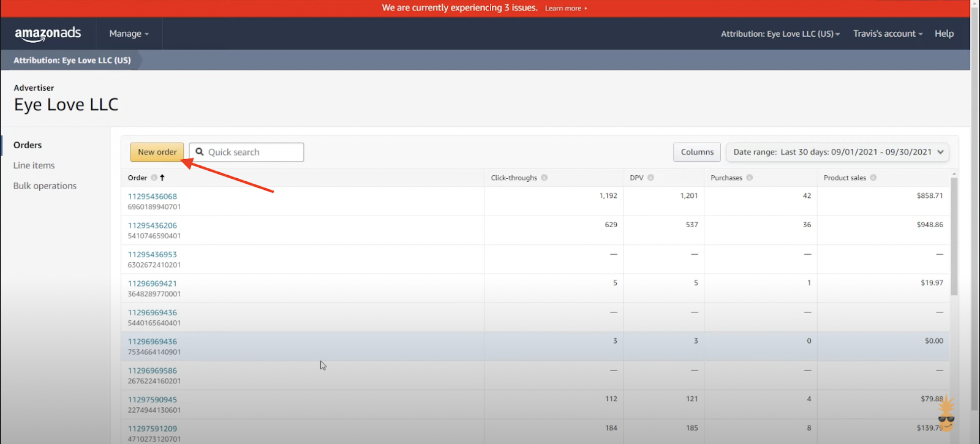Screen dimensions: 980x444
Task: Follow the Learn more link in the banner
Action: pos(566,9)
